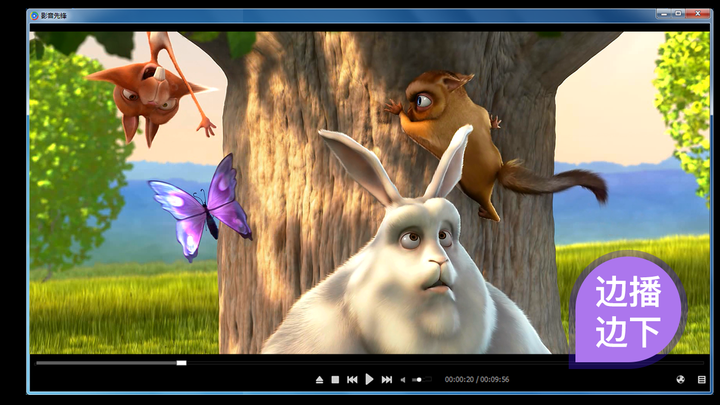Click the playback time display 00:00:20 / 00:09:56
The height and width of the screenshot is (405, 720).
coord(477,379)
